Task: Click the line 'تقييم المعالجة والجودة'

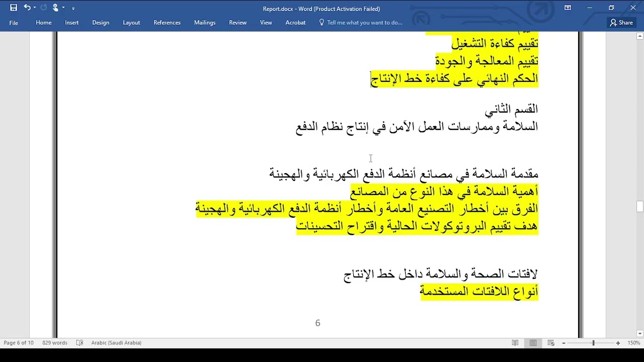Action: (487, 61)
